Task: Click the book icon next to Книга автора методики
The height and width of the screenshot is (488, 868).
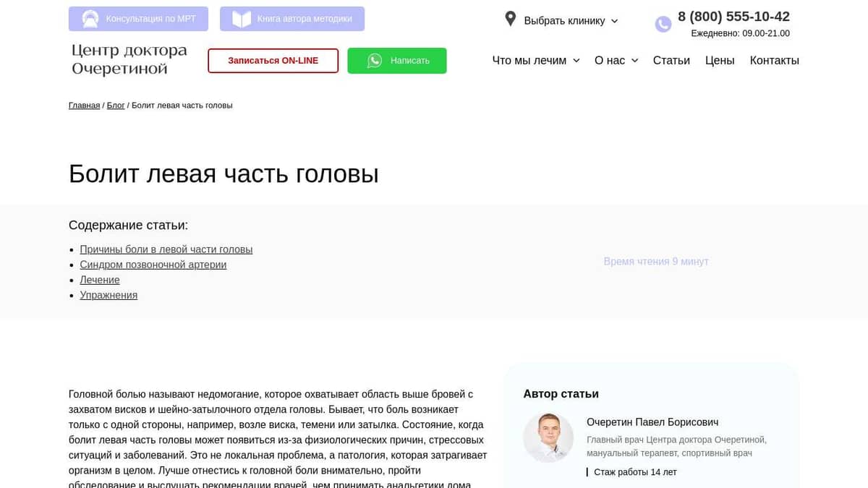Action: [238, 18]
